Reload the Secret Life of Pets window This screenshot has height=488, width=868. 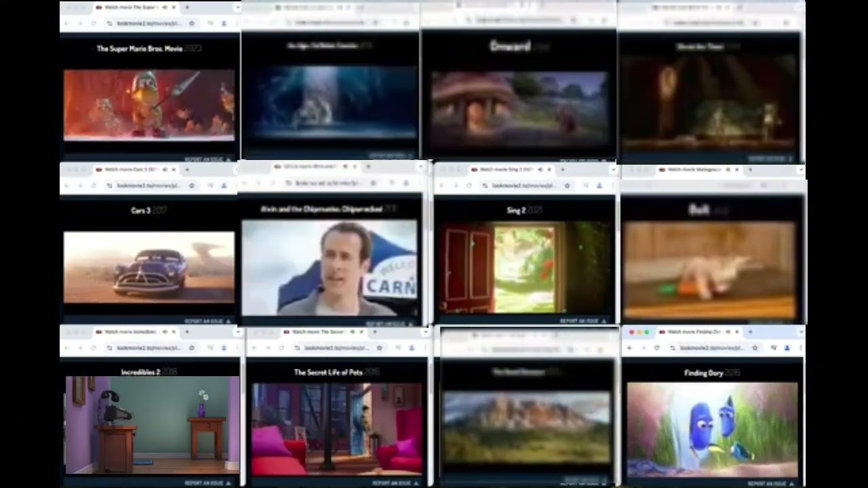281,348
